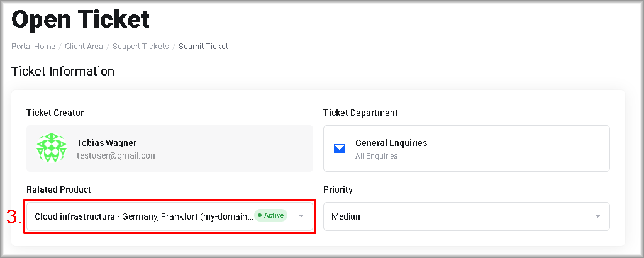Click Tobias Wagner's green avatar icon
This screenshot has height=258, width=644.
pyautogui.click(x=52, y=149)
